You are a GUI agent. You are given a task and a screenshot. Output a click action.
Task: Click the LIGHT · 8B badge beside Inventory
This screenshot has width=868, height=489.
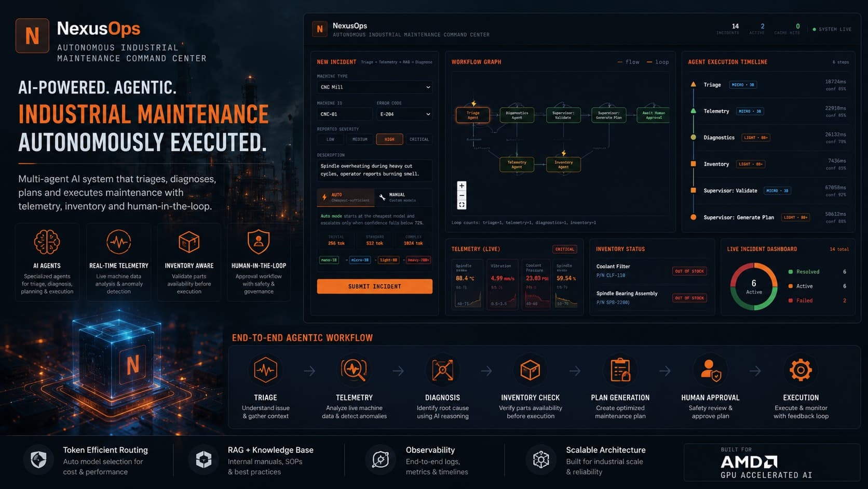(x=751, y=164)
